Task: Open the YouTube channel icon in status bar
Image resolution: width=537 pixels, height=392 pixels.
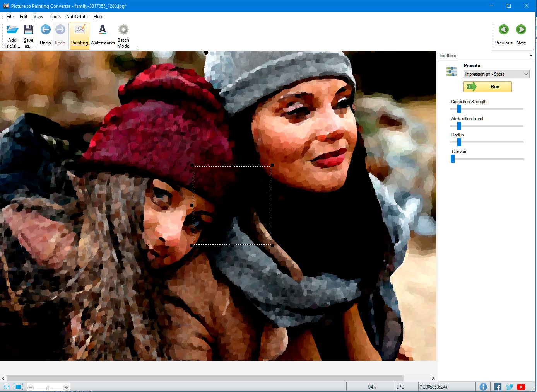Action: [521, 387]
